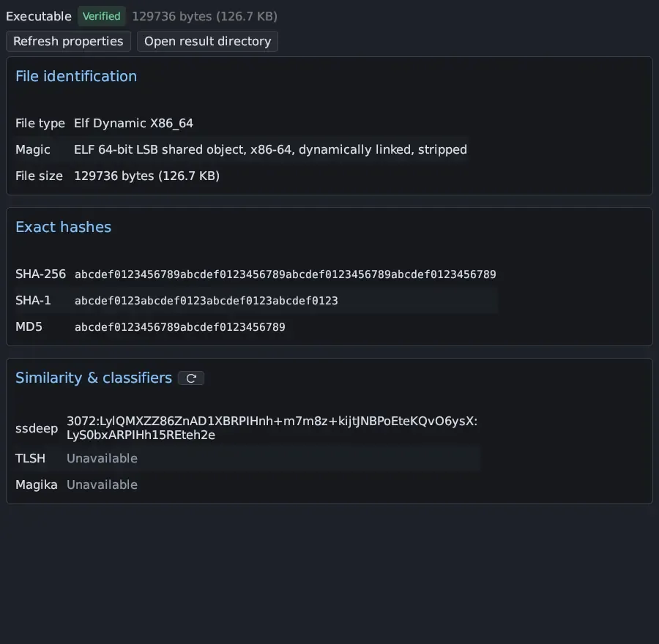Select the Executable heading label
The width and height of the screenshot is (659, 644).
(39, 16)
